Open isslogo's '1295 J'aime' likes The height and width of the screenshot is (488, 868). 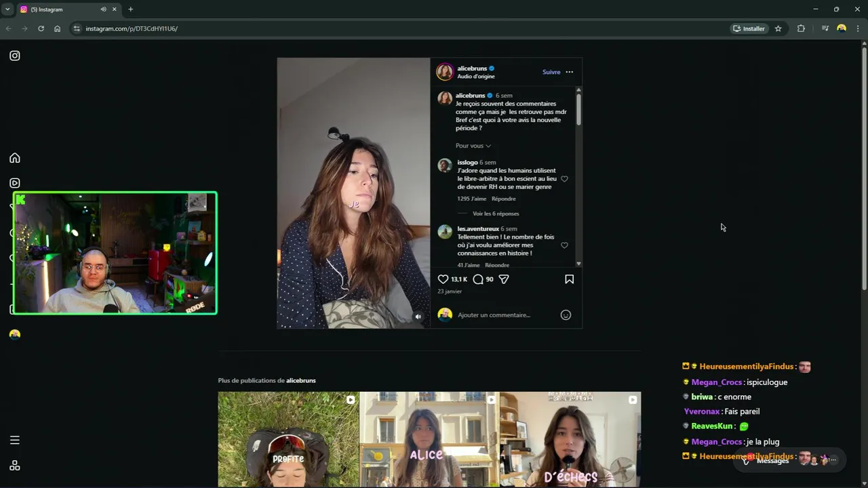pyautogui.click(x=472, y=199)
